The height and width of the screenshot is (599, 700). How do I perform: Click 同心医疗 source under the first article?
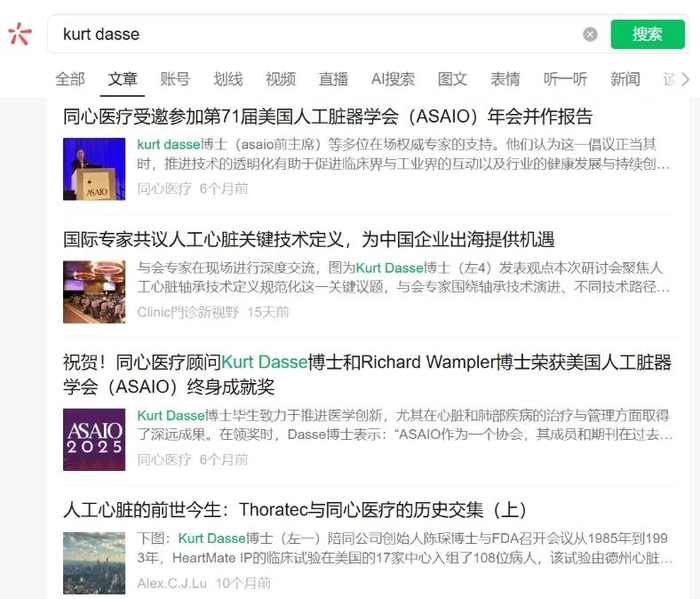pos(164,188)
